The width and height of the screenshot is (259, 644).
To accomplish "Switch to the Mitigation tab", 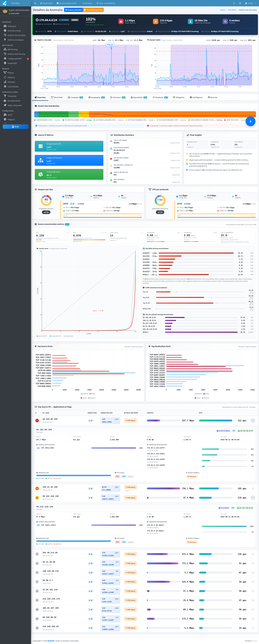I will pos(179,97).
